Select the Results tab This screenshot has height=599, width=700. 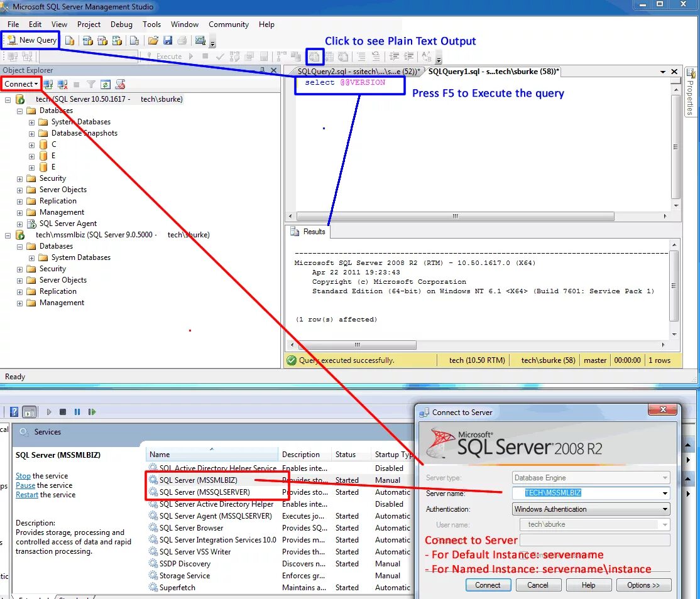[308, 232]
